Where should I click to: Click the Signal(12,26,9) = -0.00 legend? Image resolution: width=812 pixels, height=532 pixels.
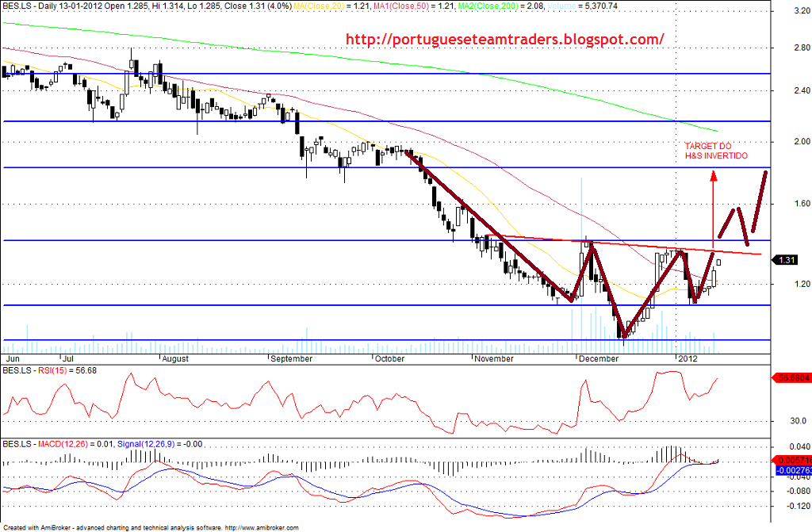pos(160,444)
